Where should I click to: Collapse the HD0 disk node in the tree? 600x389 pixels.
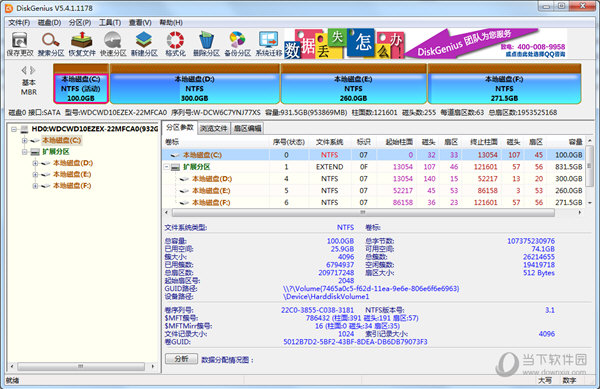[14, 129]
